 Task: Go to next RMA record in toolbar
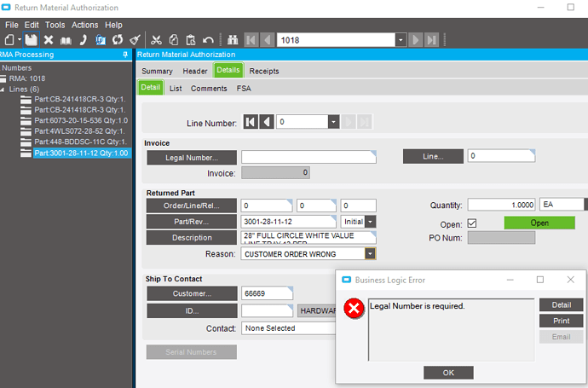416,40
